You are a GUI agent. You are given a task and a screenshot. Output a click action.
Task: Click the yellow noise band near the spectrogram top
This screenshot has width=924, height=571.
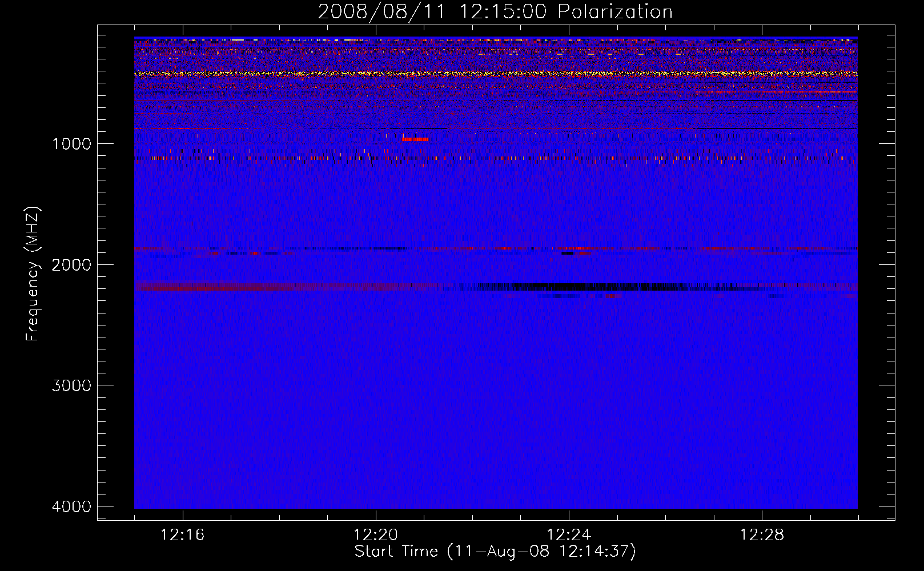[496, 74]
